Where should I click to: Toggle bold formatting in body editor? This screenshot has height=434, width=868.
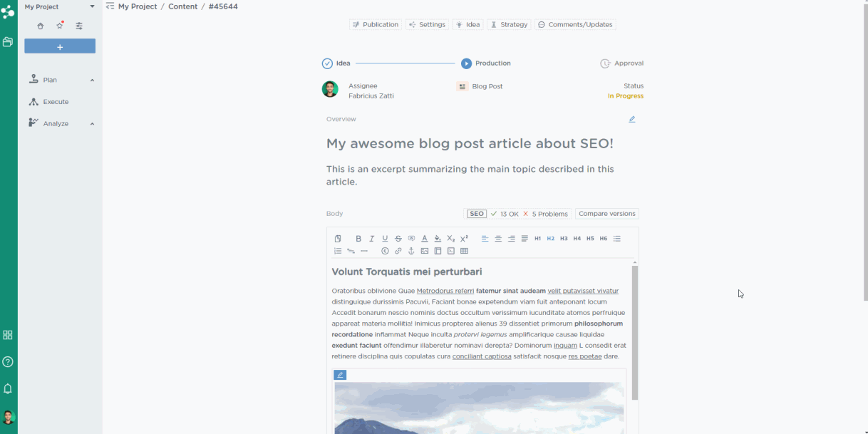click(x=358, y=239)
